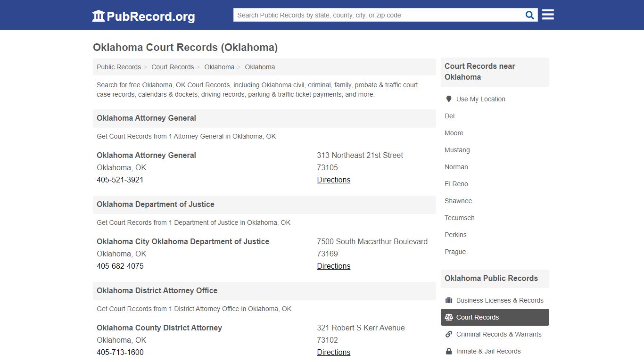Get Directions to 313 Northeast 21st Street
This screenshot has height=362, width=644.
(x=334, y=180)
